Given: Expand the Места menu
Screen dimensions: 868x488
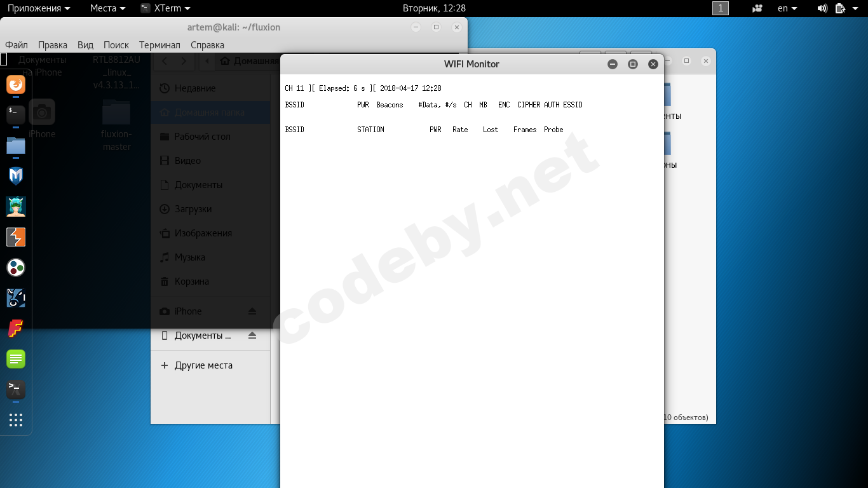Looking at the screenshot, I should (x=107, y=8).
